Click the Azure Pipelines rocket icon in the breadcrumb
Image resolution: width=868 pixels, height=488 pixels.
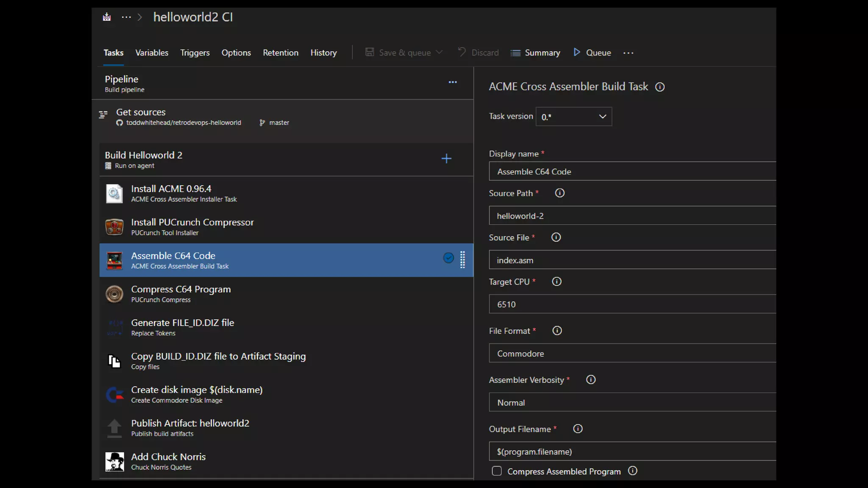107,17
